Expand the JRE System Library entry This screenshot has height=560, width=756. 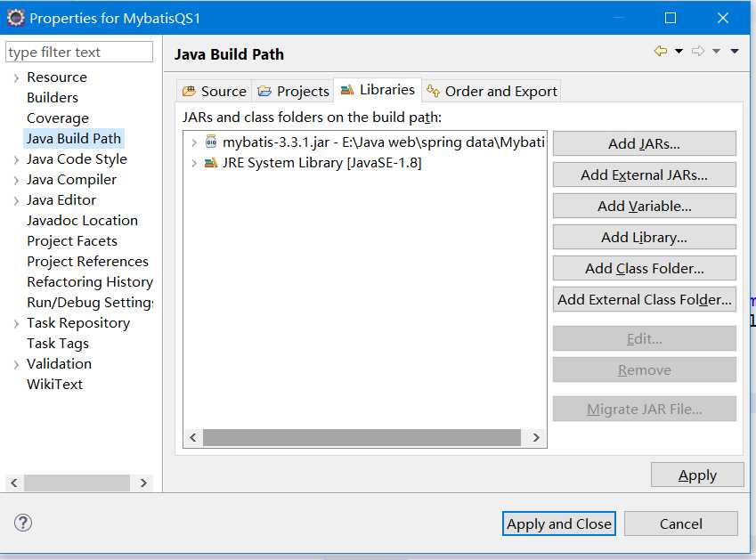[194, 164]
